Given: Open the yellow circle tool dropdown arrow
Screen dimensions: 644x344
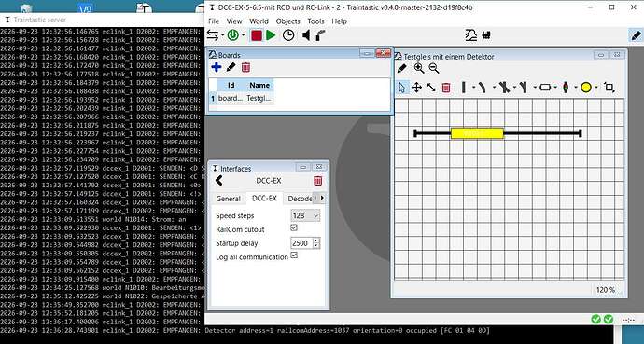Looking at the screenshot, I should pyautogui.click(x=596, y=88).
